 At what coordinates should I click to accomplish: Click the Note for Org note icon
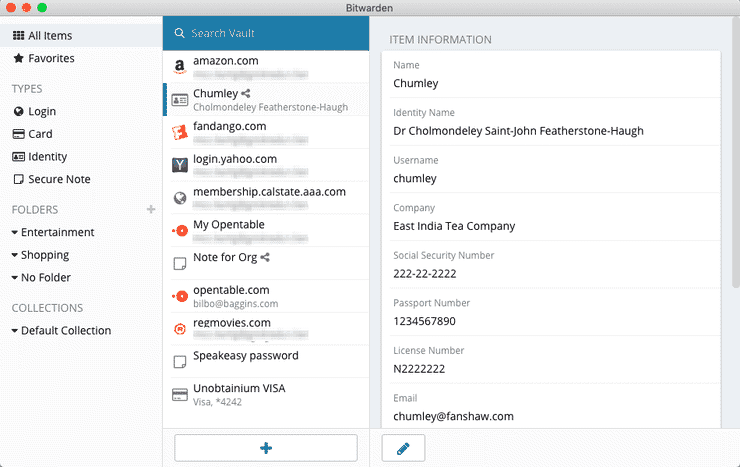pos(179,264)
